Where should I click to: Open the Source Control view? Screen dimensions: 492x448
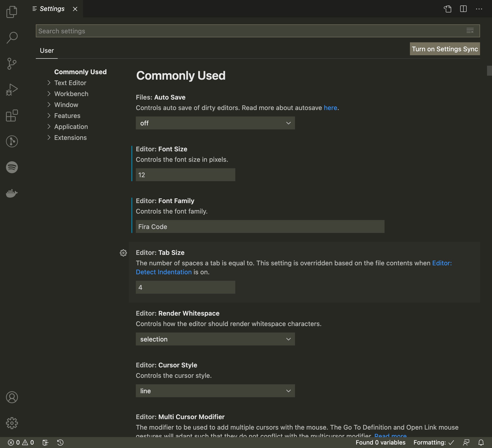[x=12, y=64]
